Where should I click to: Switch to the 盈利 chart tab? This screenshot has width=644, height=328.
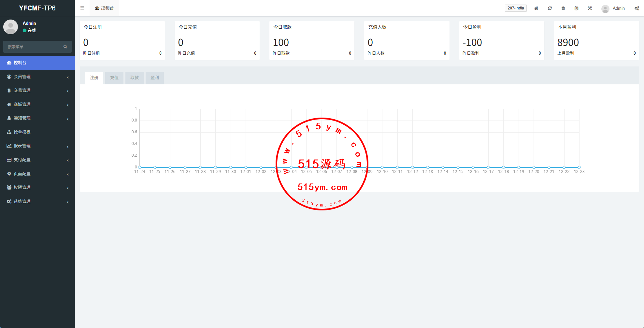click(155, 78)
